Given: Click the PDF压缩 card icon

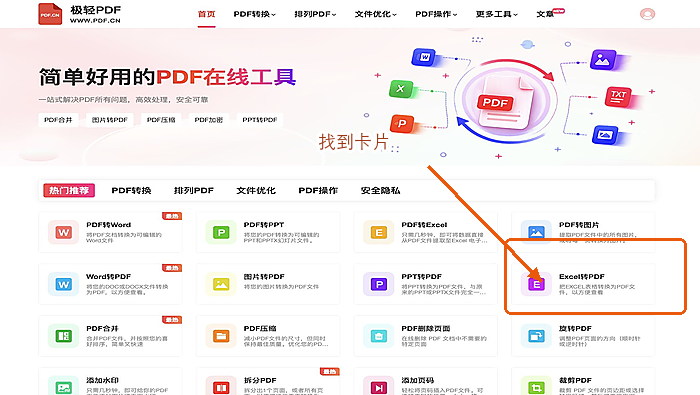Looking at the screenshot, I should click(x=221, y=336).
